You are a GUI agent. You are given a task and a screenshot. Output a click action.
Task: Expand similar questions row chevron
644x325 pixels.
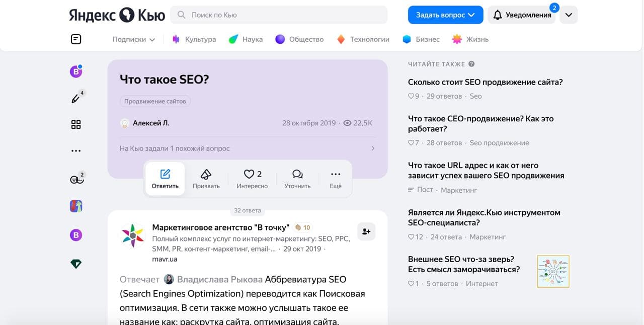(373, 148)
